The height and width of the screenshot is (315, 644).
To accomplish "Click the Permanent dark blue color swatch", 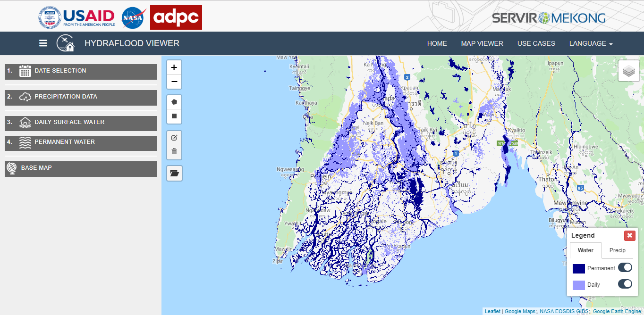I will click(579, 268).
